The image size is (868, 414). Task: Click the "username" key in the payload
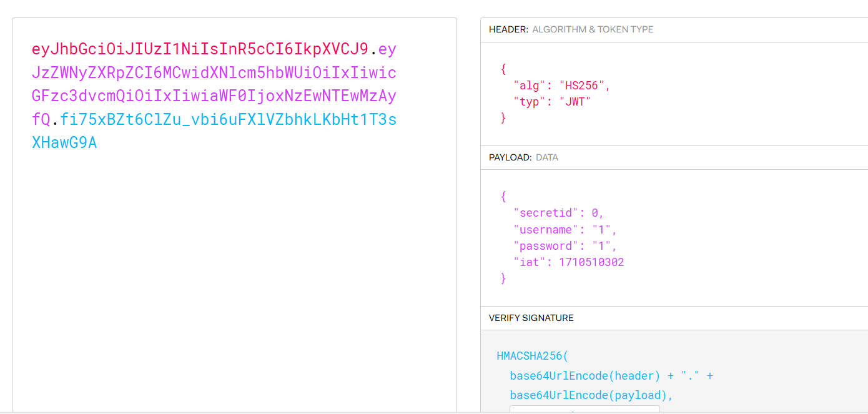pyautogui.click(x=542, y=230)
